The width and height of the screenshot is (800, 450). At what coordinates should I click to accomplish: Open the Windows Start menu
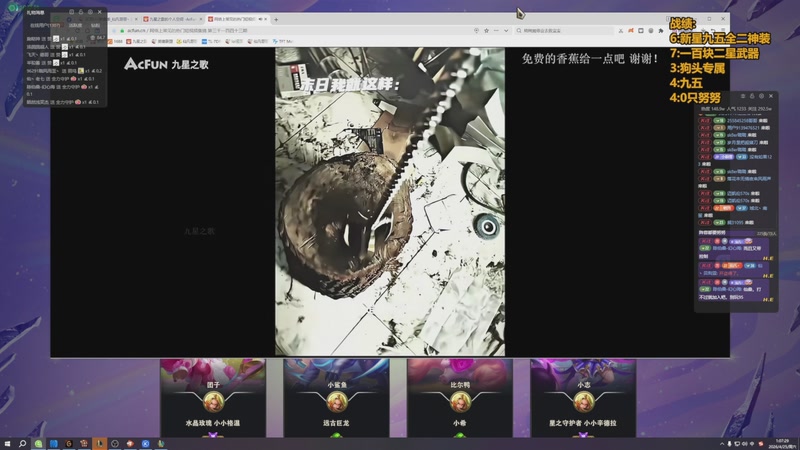(x=7, y=444)
